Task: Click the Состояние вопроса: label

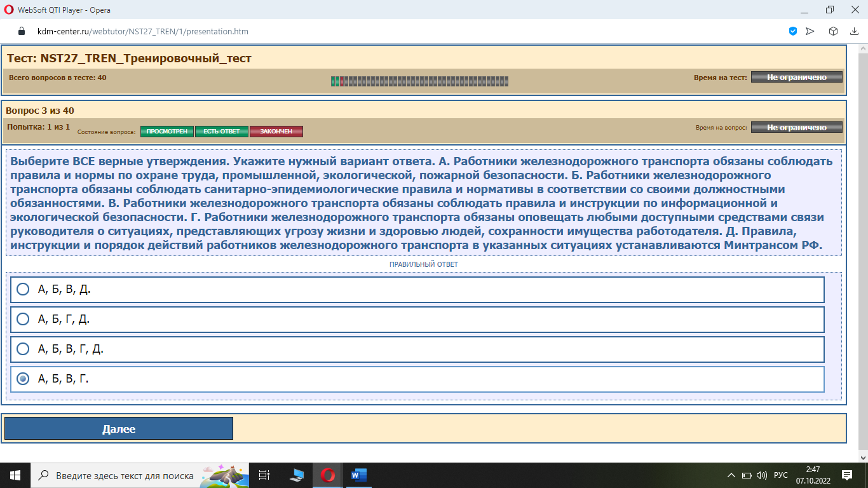Action: (107, 132)
